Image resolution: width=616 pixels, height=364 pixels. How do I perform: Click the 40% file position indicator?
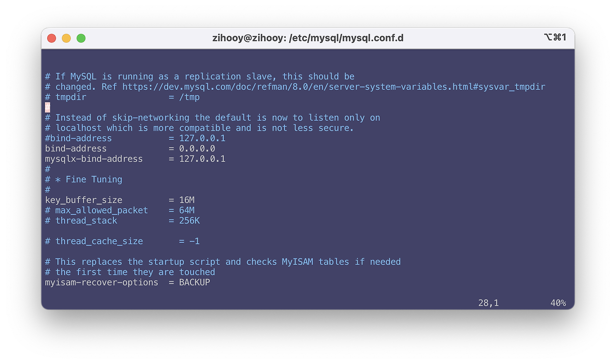[558, 303]
